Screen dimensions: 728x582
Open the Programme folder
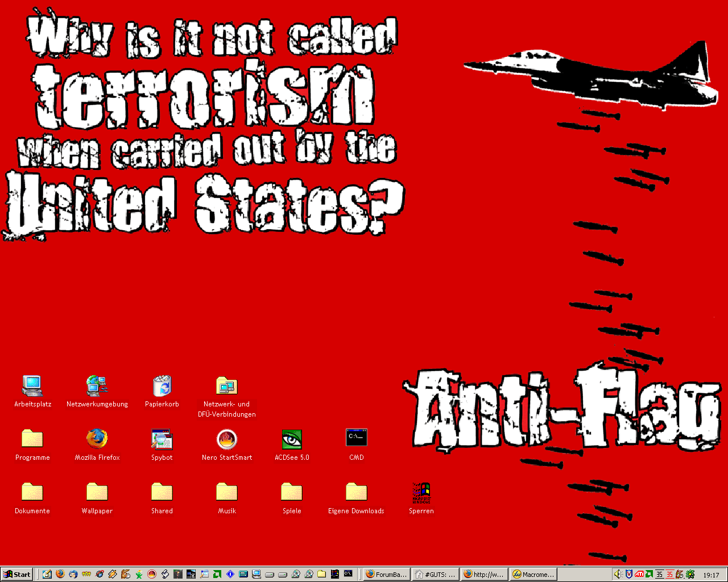click(x=32, y=445)
